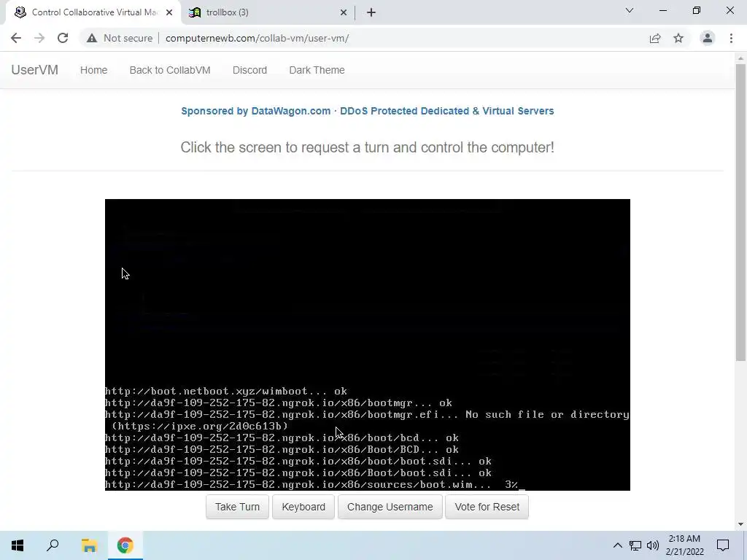Share this page using the share icon
The image size is (747, 560).
[x=655, y=38]
